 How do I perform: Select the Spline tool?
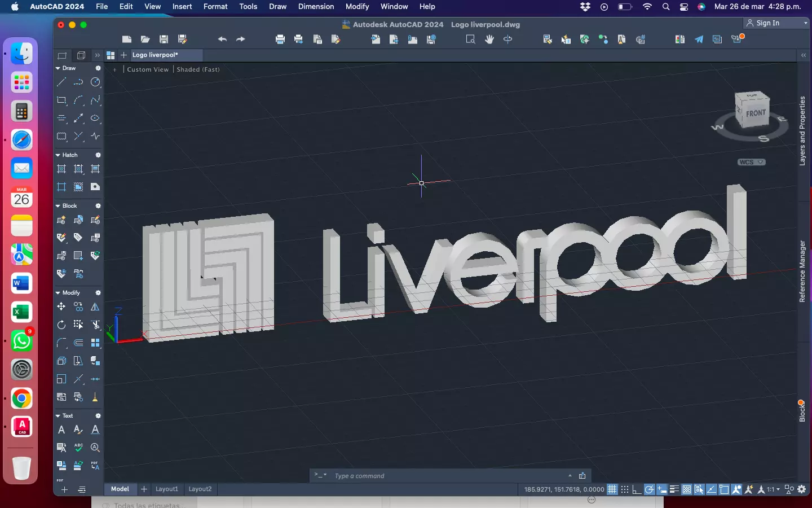[x=95, y=100]
